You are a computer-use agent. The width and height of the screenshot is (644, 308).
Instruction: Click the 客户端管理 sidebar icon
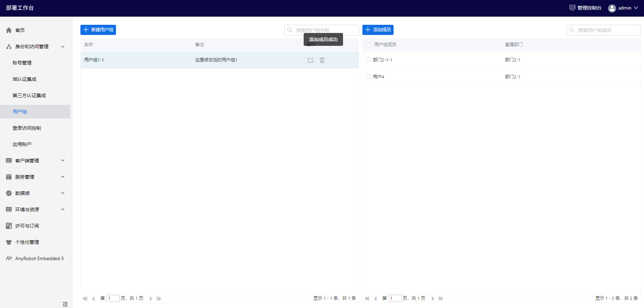9,161
